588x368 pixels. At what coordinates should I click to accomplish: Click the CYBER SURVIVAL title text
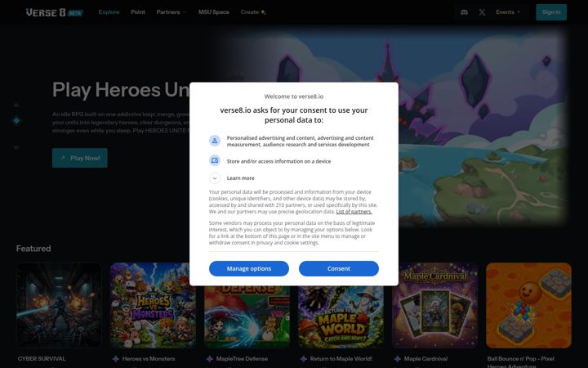click(42, 359)
